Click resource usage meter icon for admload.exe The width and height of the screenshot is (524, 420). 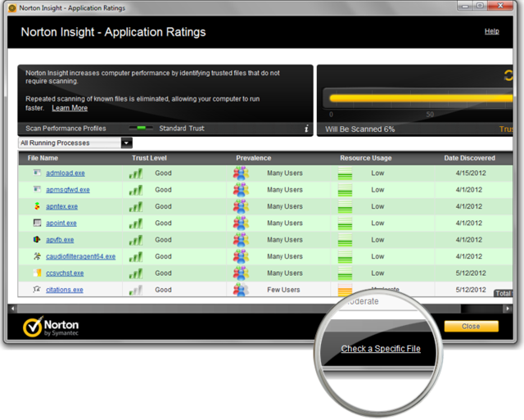[x=345, y=173]
